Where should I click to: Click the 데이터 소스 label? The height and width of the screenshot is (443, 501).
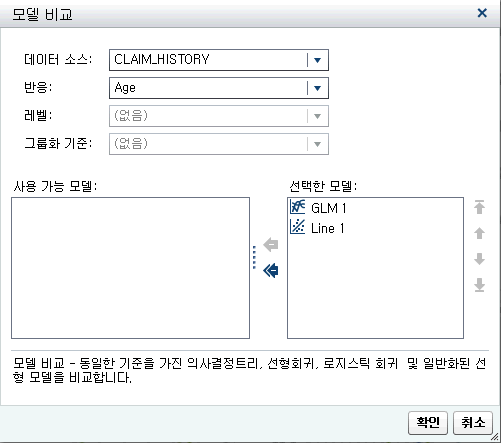58,60
